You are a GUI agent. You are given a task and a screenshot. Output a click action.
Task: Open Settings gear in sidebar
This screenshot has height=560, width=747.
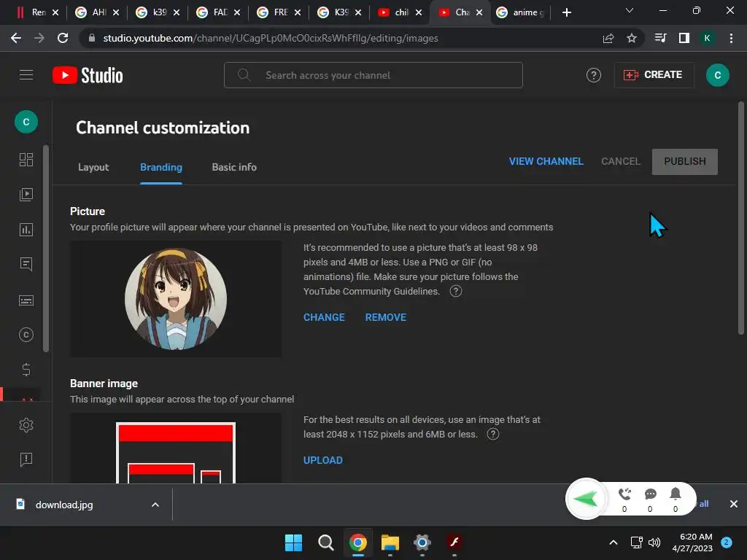click(x=26, y=425)
